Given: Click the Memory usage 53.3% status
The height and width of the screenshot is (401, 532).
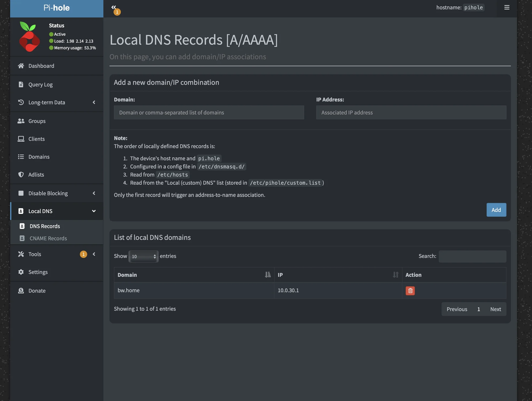Looking at the screenshot, I should click(72, 48).
